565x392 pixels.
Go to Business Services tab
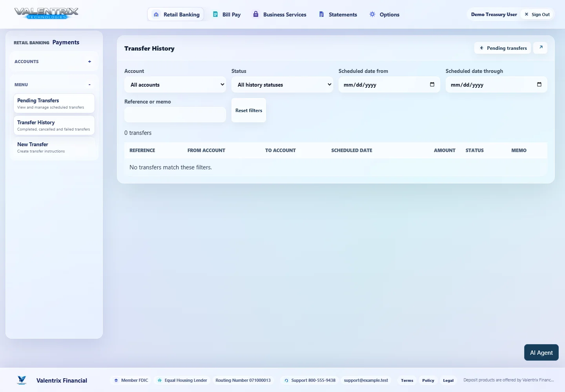click(279, 15)
